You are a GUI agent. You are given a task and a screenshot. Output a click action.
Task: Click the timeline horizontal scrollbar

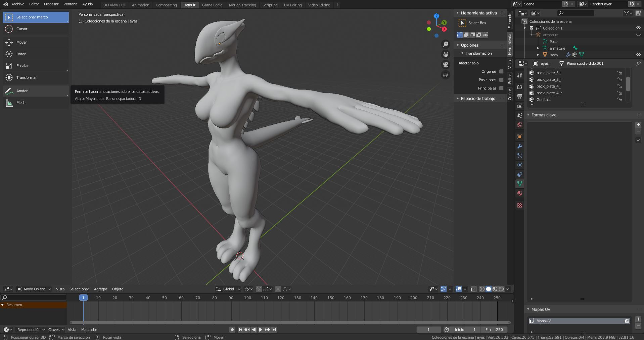[x=290, y=323]
